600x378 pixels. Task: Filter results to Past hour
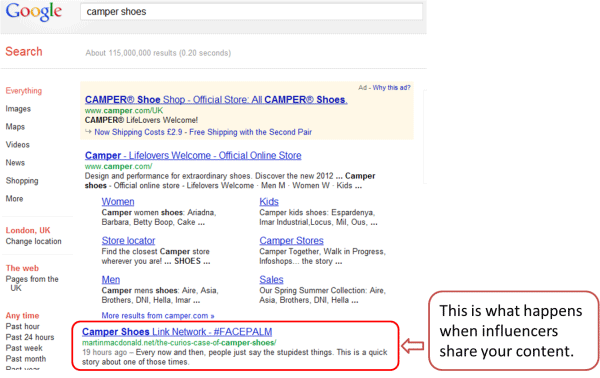coord(23,326)
